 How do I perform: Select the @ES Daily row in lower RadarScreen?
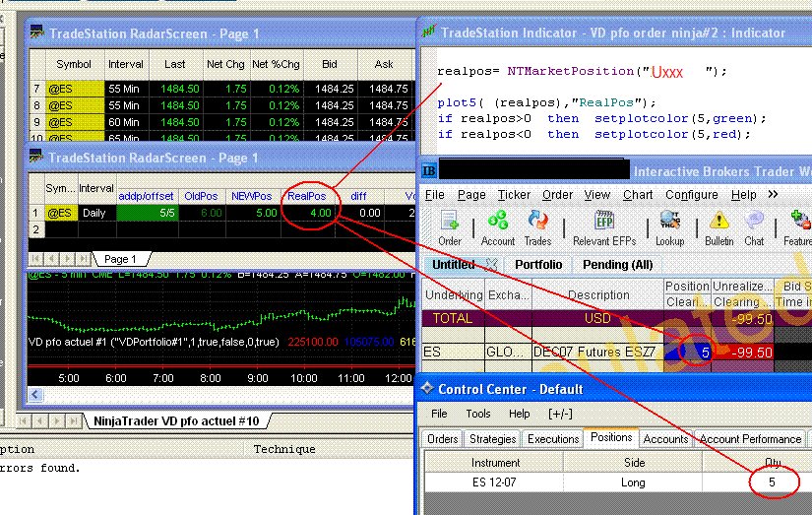point(221,213)
